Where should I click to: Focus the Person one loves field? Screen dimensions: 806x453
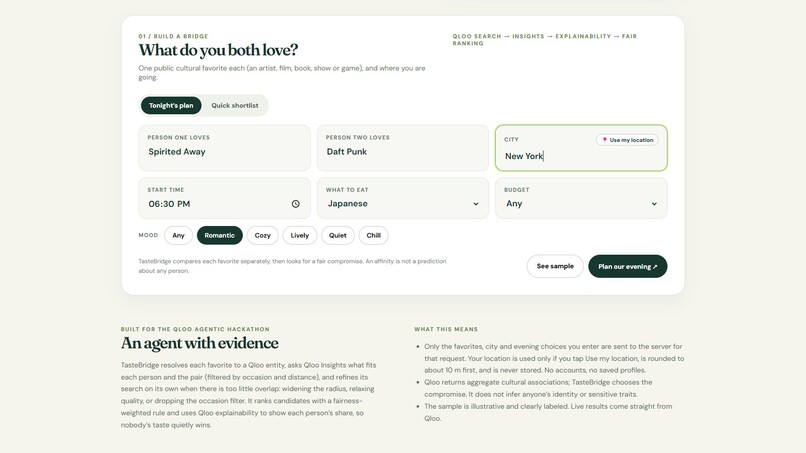[225, 148]
